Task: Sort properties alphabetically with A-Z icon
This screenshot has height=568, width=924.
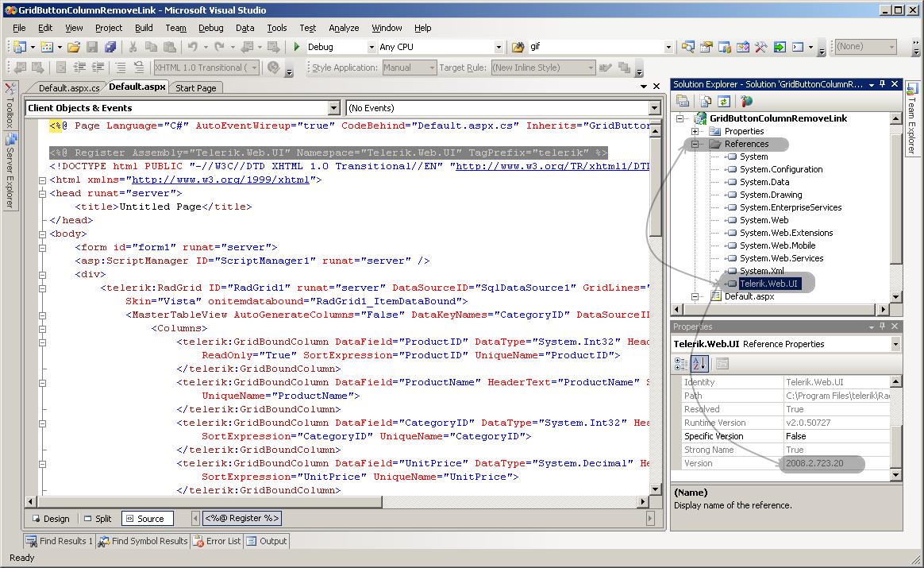Action: coord(699,364)
